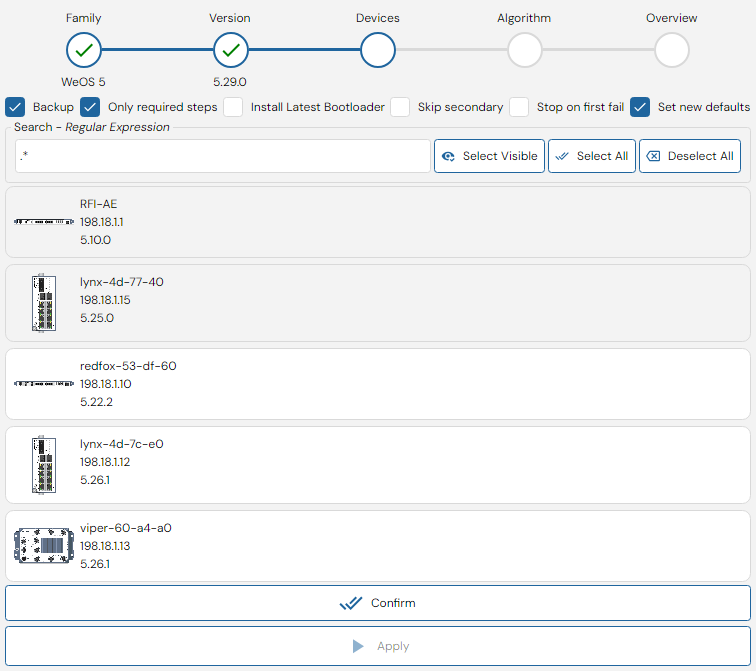Click the play icon on Apply
The width and height of the screenshot is (756, 671).
(x=358, y=646)
